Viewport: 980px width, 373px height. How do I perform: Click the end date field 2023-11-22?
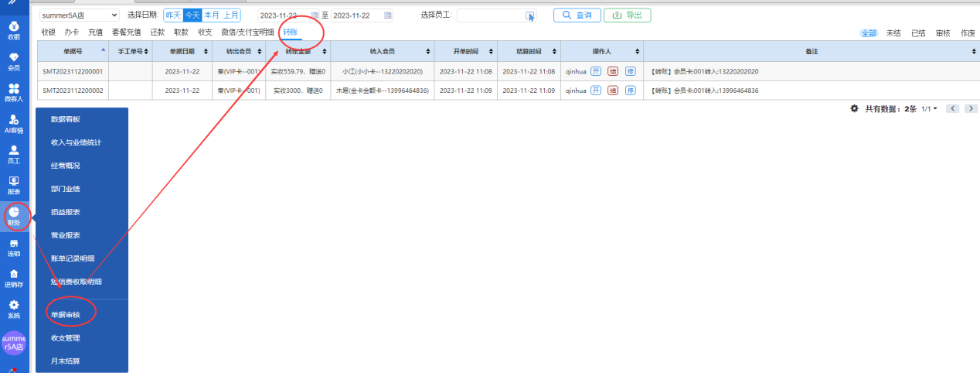362,15
